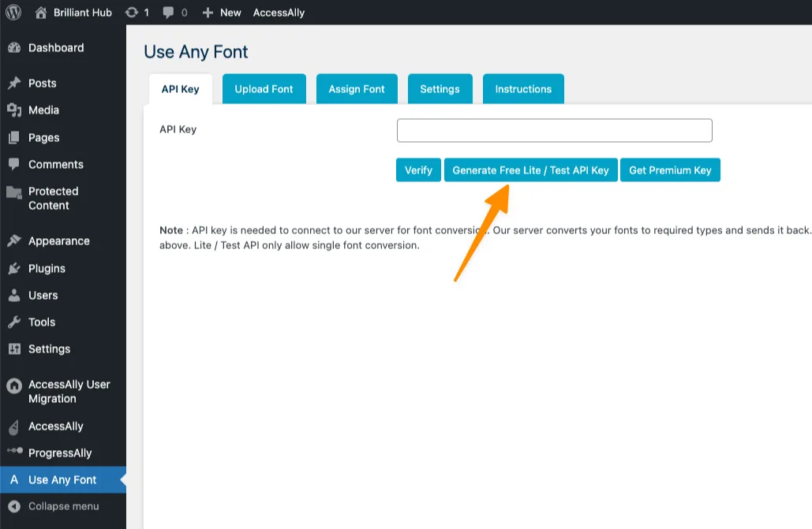Open Appearance via the paintbrush icon
Screen dimensions: 812x529
[17, 240]
